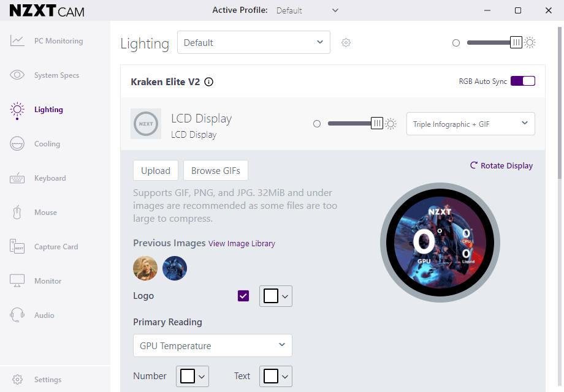Open the Mouse section
Image resolution: width=564 pixels, height=392 pixels.
(x=45, y=213)
